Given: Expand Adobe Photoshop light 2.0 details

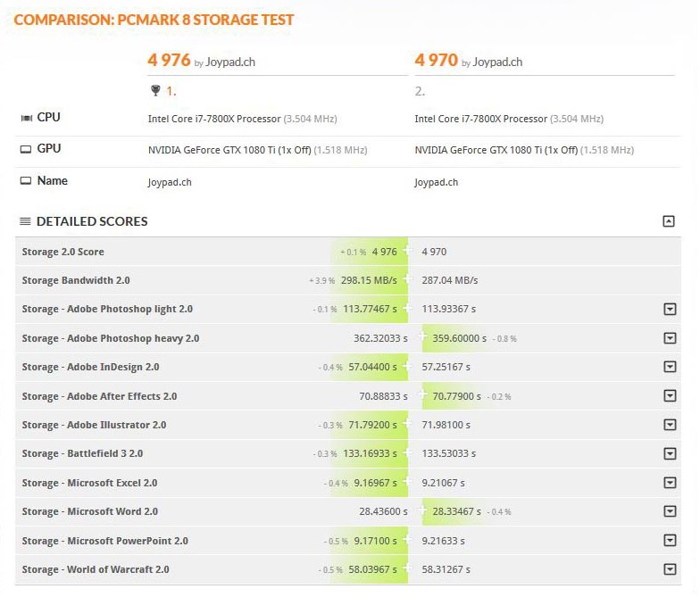Looking at the screenshot, I should pos(670,309).
